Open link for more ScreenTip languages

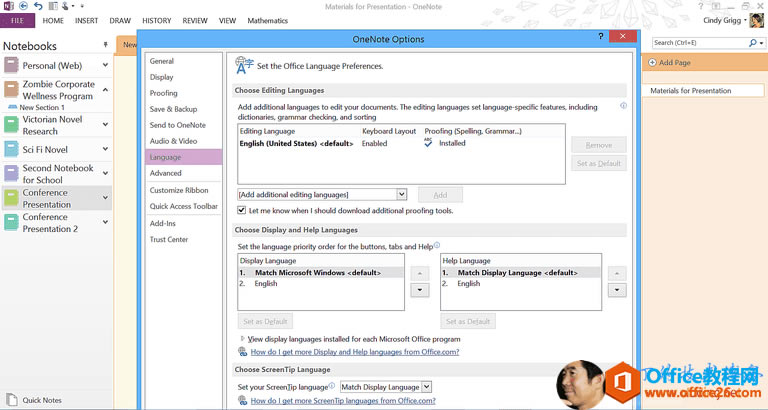(x=343, y=401)
